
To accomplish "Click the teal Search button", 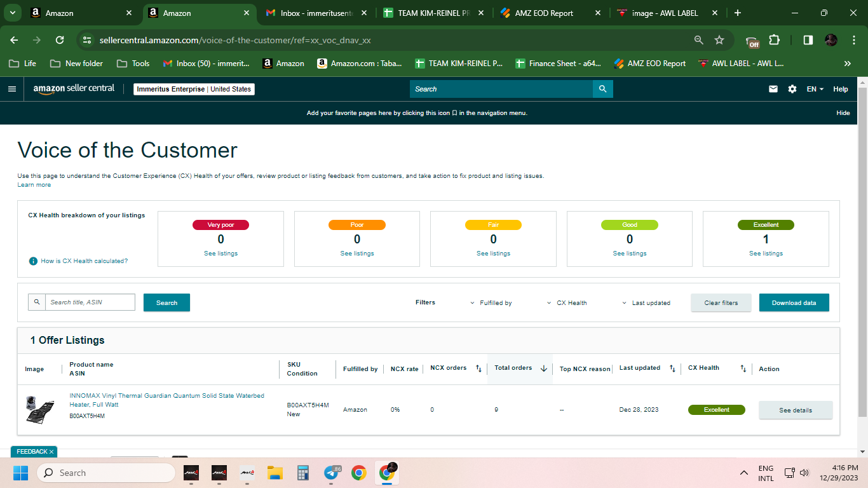I will [166, 302].
